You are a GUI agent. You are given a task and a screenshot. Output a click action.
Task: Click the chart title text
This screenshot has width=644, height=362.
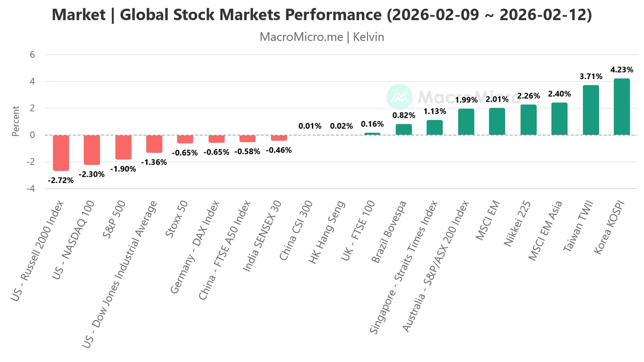click(322, 15)
